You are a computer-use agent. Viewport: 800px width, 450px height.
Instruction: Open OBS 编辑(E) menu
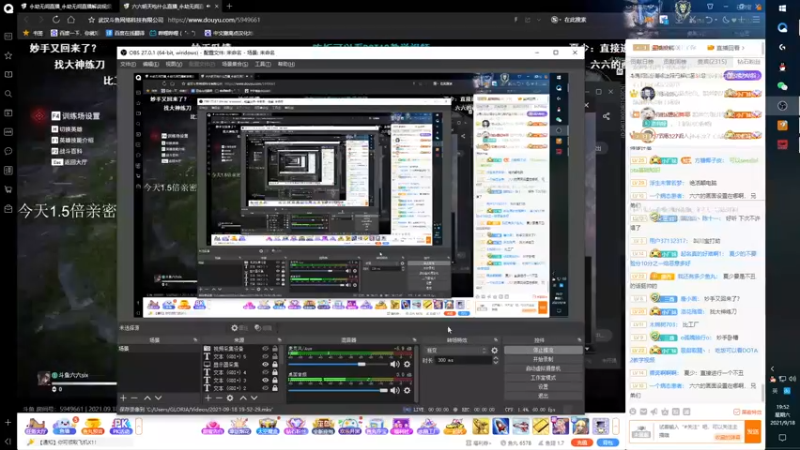151,64
